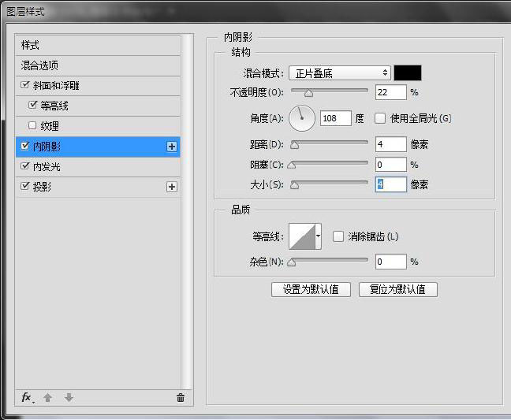Select 混合选项 in the left list

[98, 65]
